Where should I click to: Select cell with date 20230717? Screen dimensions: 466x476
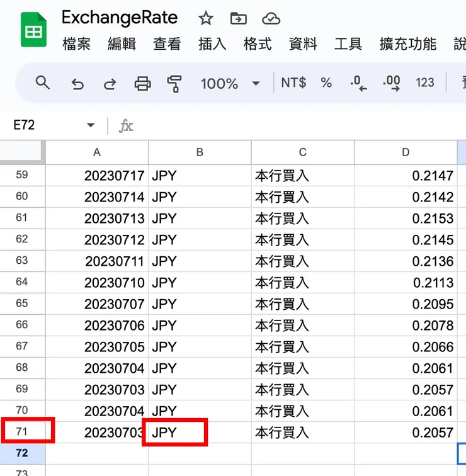[x=97, y=176]
